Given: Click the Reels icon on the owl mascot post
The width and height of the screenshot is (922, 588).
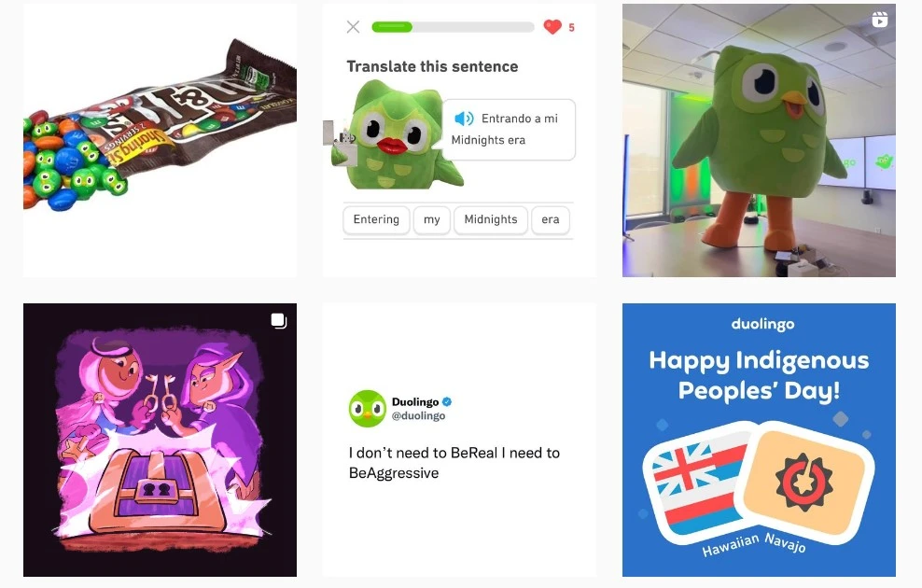Looking at the screenshot, I should click(880, 20).
